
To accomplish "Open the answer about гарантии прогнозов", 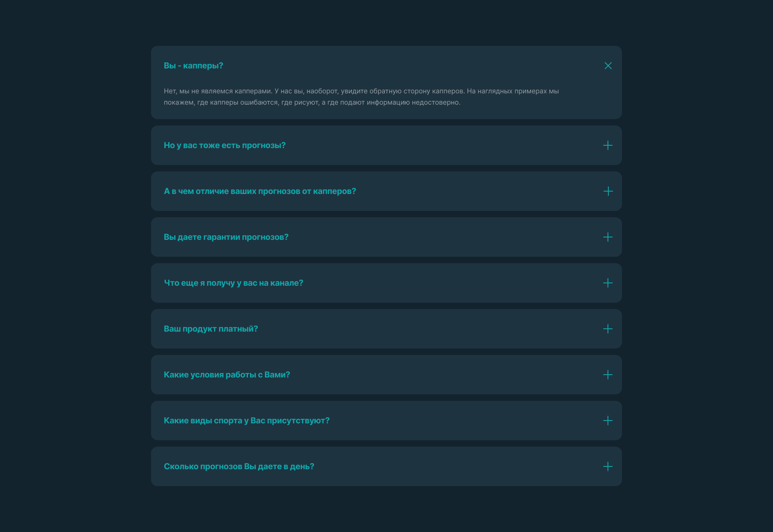I will pos(226,237).
